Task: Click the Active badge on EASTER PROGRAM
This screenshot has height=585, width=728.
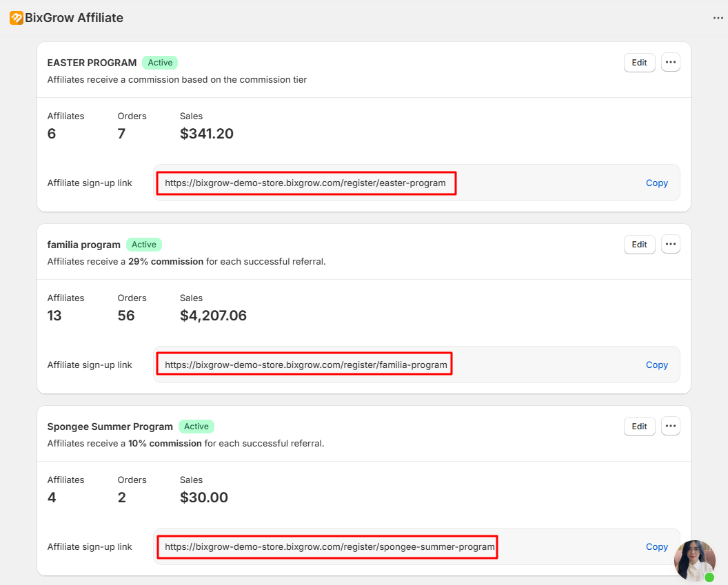Action: pyautogui.click(x=160, y=63)
